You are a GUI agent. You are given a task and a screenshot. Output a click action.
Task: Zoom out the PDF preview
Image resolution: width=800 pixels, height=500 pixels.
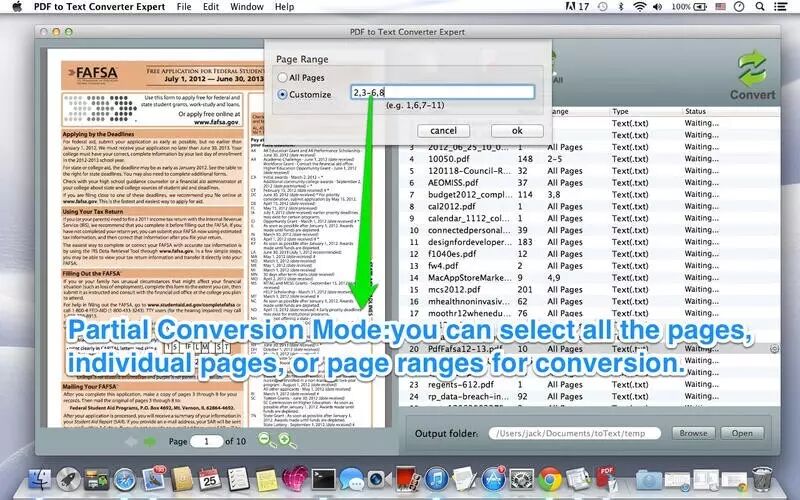tap(266, 440)
